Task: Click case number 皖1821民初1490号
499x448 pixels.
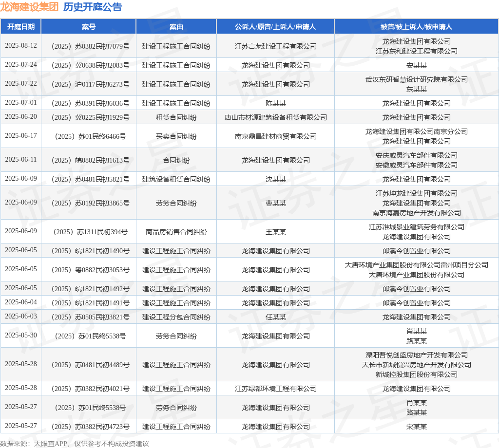Action: (x=90, y=251)
